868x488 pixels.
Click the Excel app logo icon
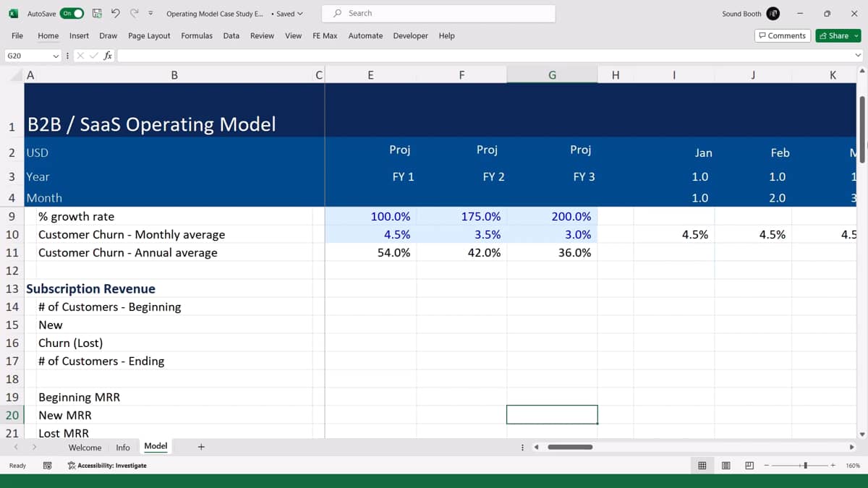pyautogui.click(x=13, y=13)
